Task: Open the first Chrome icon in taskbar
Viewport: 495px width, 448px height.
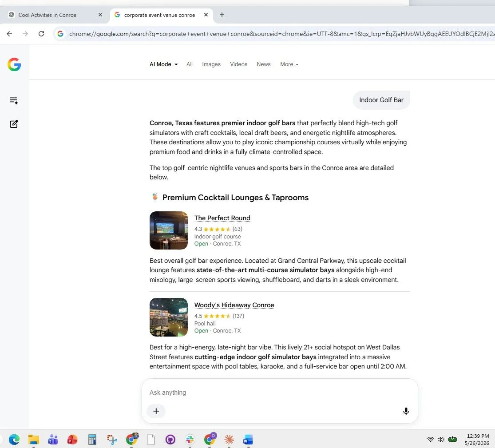Action: (132, 439)
